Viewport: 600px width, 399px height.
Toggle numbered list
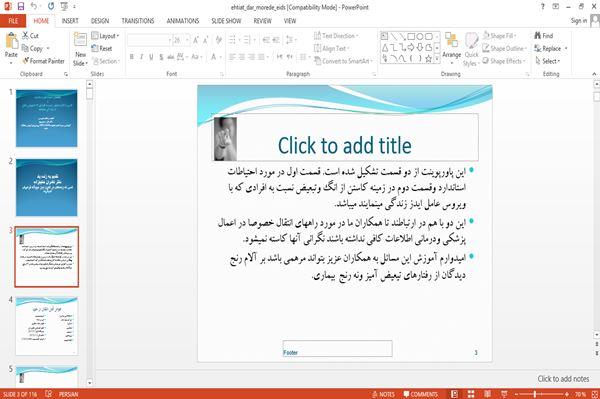248,40
